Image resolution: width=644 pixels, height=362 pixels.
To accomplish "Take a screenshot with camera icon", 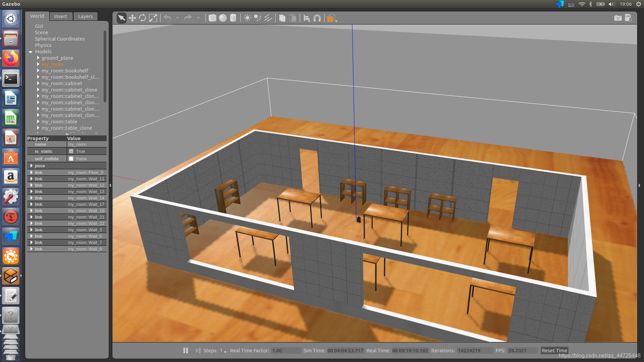I will coord(618,18).
